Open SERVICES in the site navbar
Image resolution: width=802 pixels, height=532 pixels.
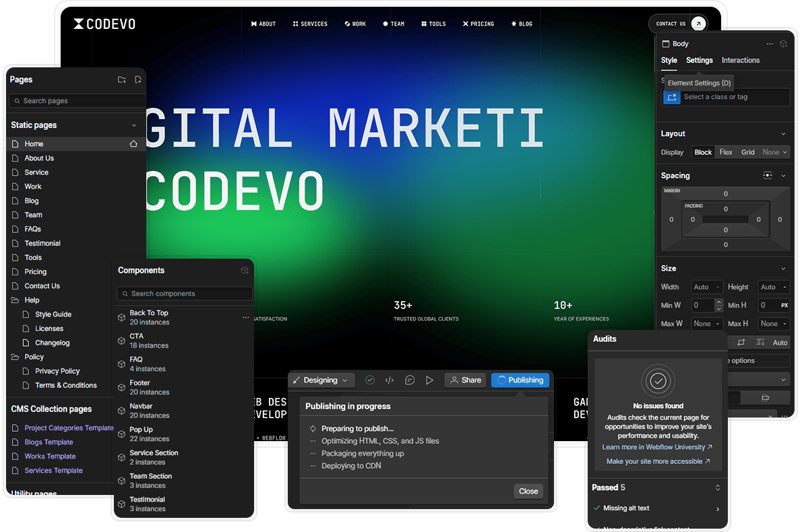click(310, 24)
